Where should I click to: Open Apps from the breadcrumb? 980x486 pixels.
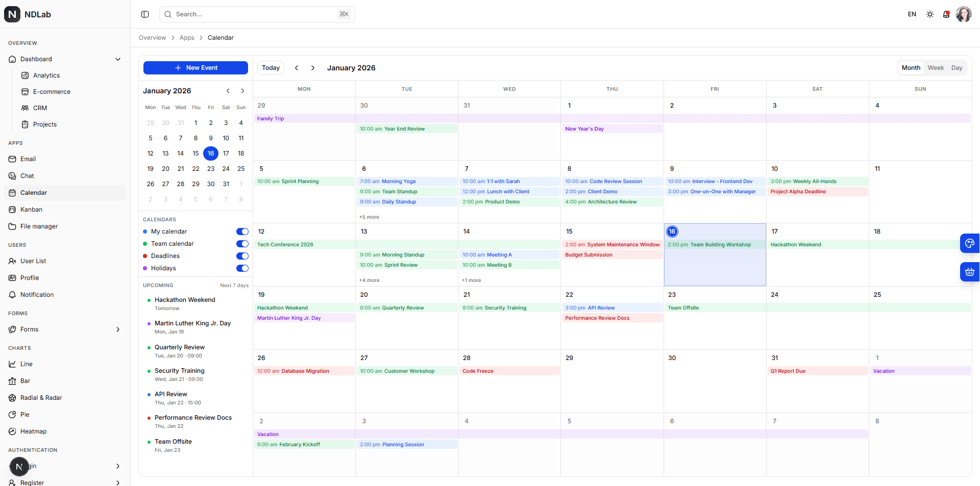pos(187,37)
